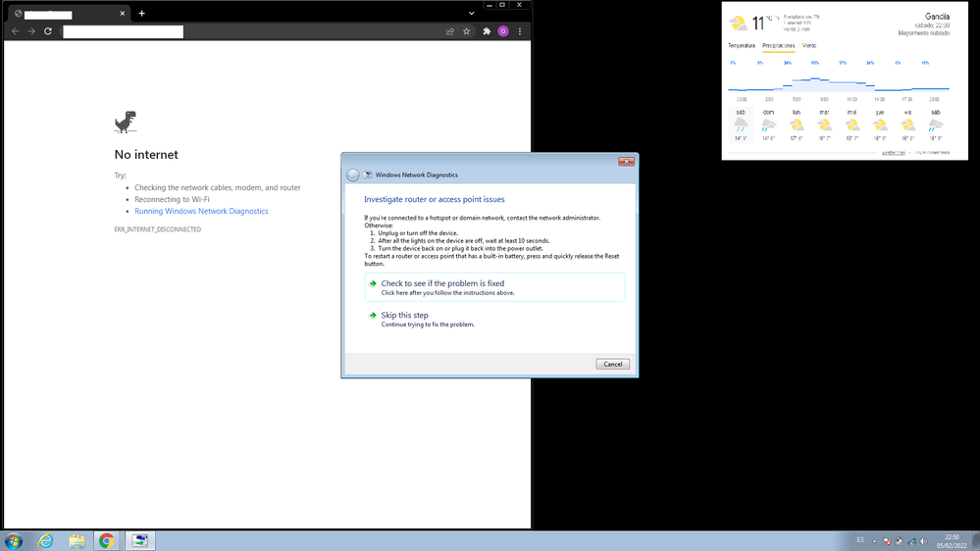Open the Chrome three-dot menu
This screenshot has height=551, width=980.
(x=520, y=31)
